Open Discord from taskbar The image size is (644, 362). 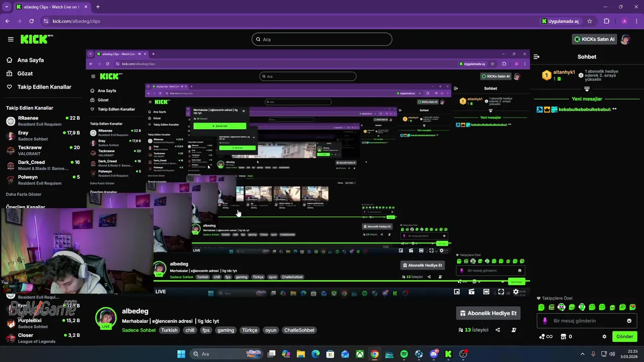pos(434,354)
